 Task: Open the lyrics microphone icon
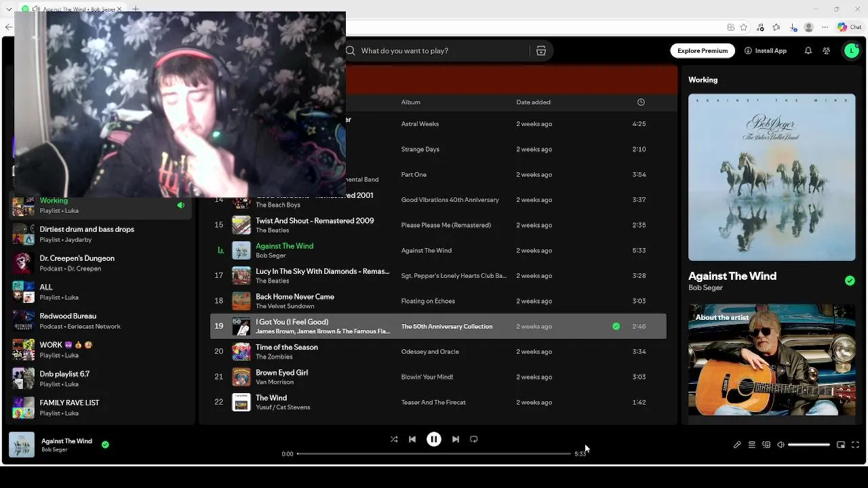coord(737,445)
